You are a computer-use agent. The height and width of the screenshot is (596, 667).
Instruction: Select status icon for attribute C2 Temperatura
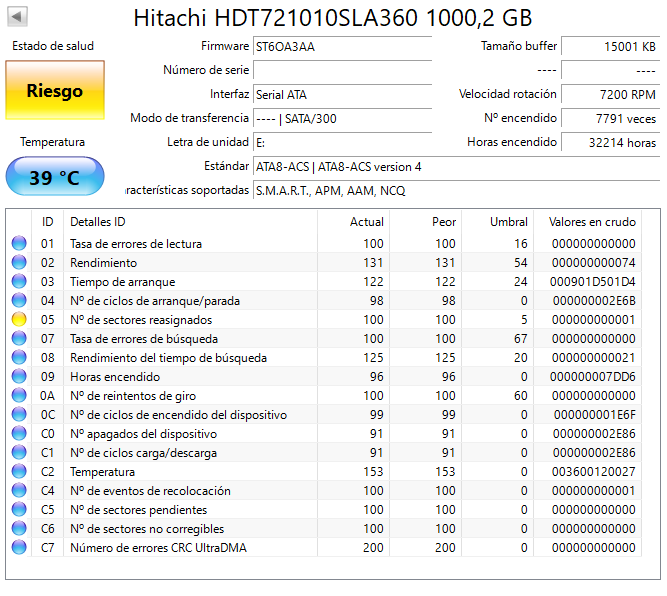click(19, 471)
